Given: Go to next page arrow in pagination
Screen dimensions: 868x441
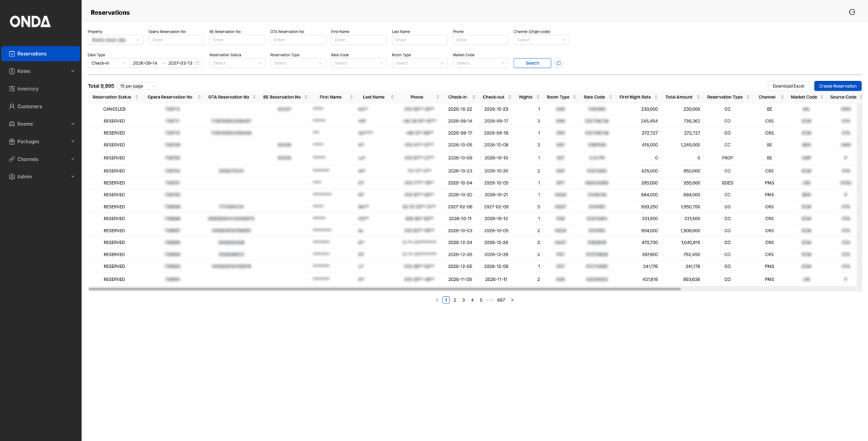Looking at the screenshot, I should (512, 300).
